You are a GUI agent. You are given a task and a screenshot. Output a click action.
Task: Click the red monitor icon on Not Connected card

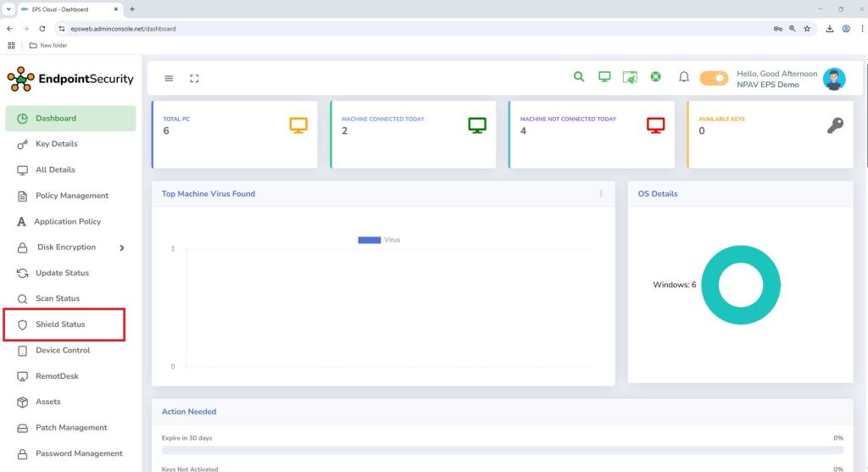click(x=655, y=125)
